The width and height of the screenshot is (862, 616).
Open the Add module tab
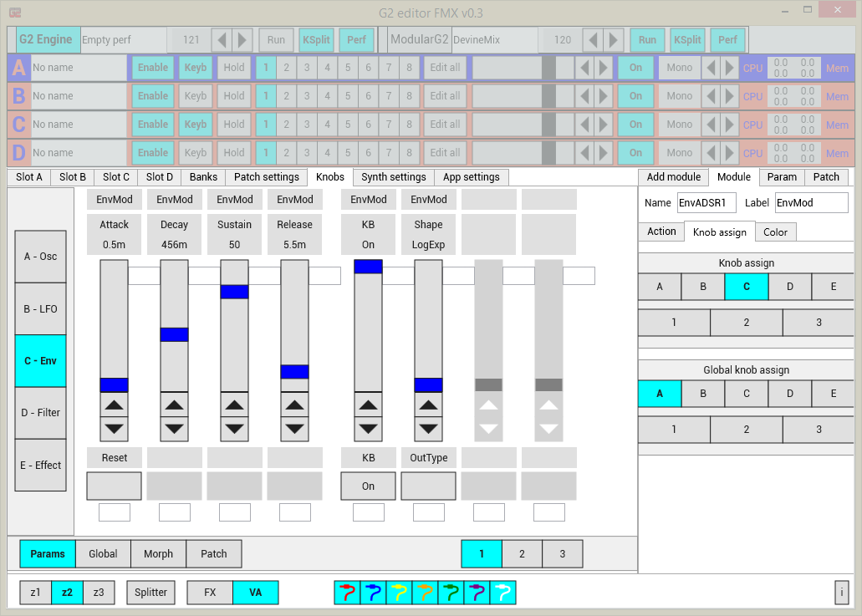tap(673, 177)
